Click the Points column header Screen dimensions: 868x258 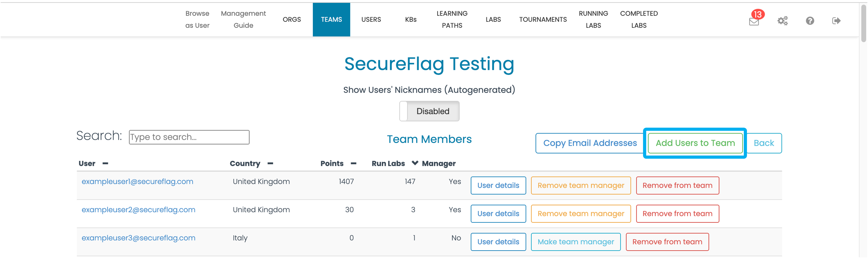pos(332,164)
